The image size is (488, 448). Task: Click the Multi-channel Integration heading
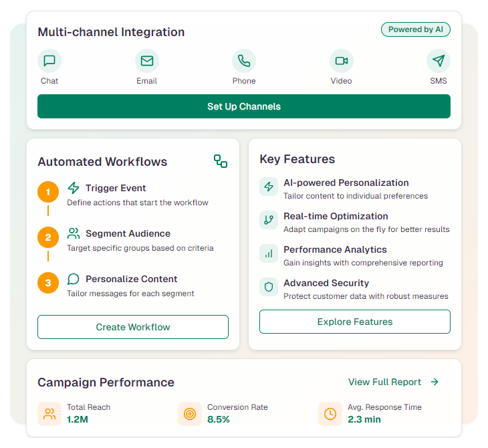[111, 32]
